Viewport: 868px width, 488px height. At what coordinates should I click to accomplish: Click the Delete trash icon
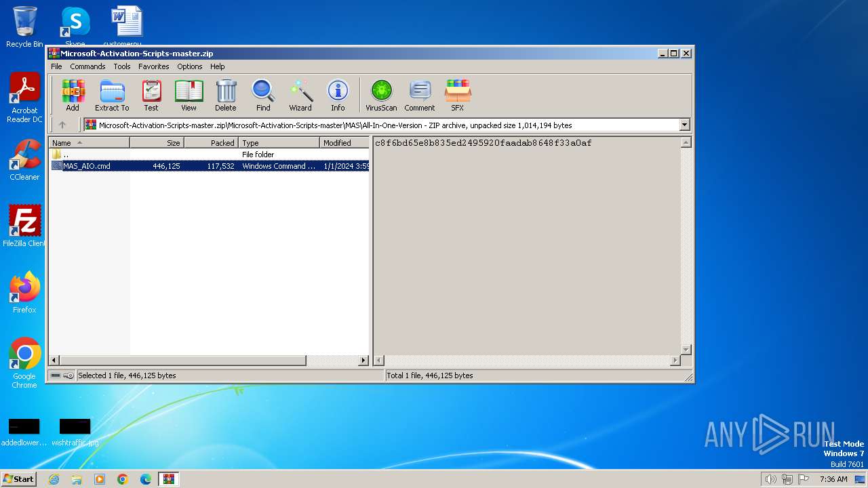point(226,96)
